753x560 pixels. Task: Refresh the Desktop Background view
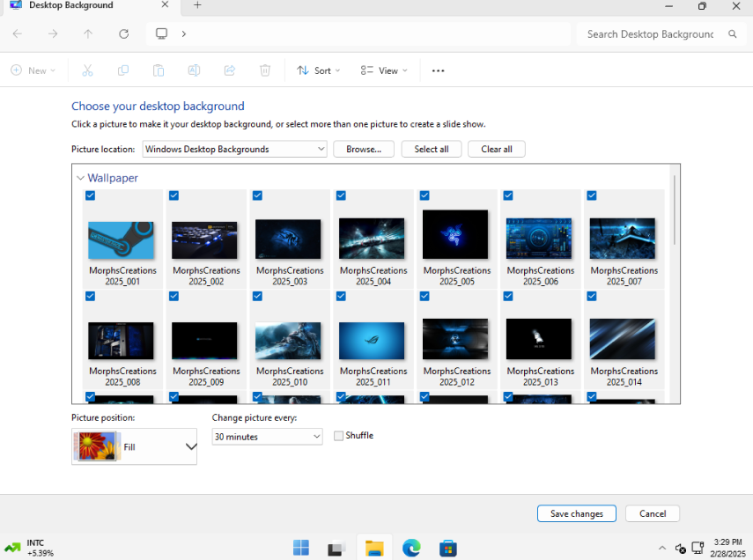pos(124,33)
